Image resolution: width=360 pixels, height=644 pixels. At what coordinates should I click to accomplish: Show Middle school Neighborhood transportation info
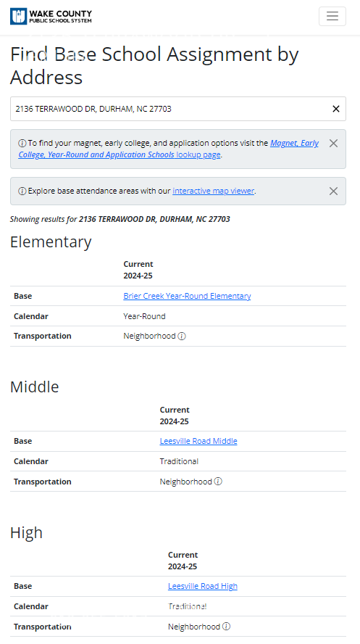coord(218,482)
